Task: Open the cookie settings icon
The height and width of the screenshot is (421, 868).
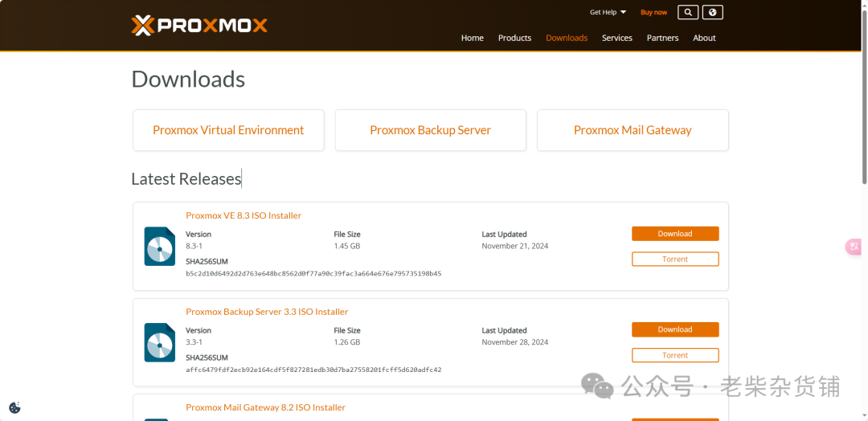Action: pyautogui.click(x=15, y=407)
